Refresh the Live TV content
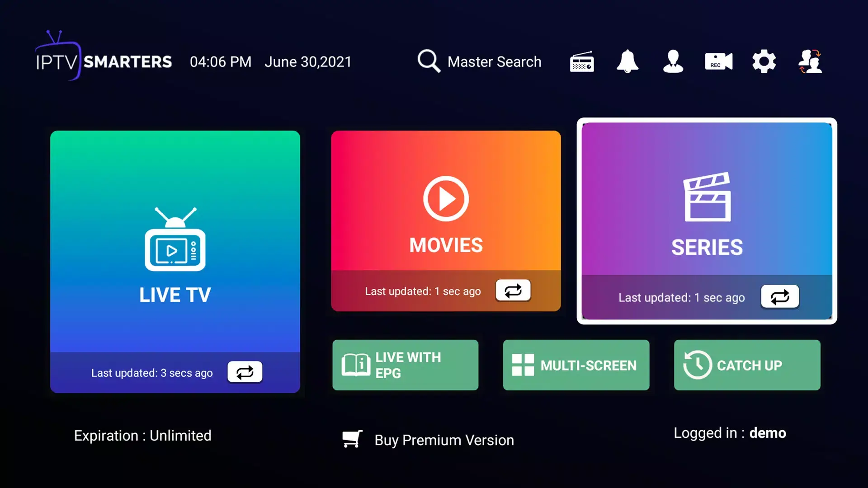 pyautogui.click(x=245, y=371)
